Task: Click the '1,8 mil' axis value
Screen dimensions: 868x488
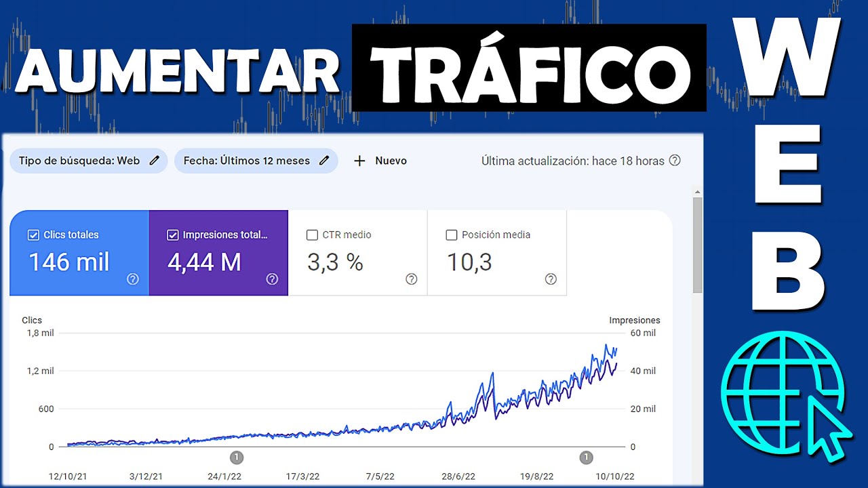Action: click(x=40, y=333)
